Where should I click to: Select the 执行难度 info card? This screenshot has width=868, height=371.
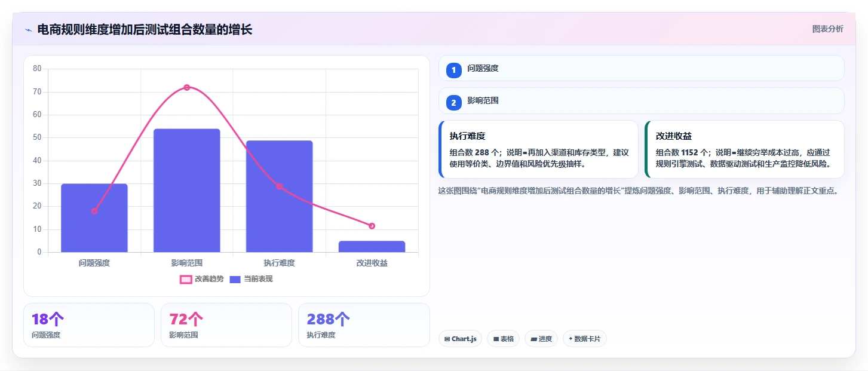[538, 149]
